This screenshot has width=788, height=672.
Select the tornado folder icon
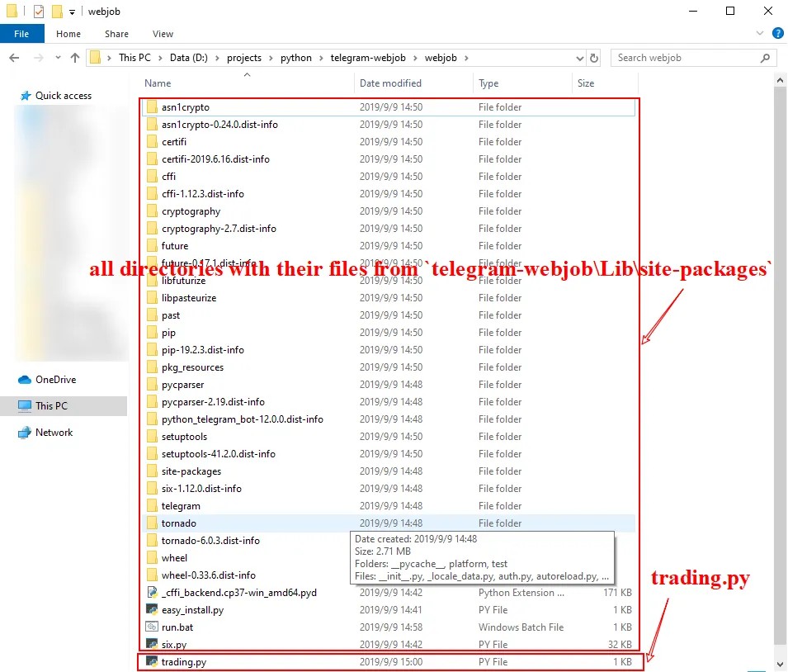tap(152, 523)
